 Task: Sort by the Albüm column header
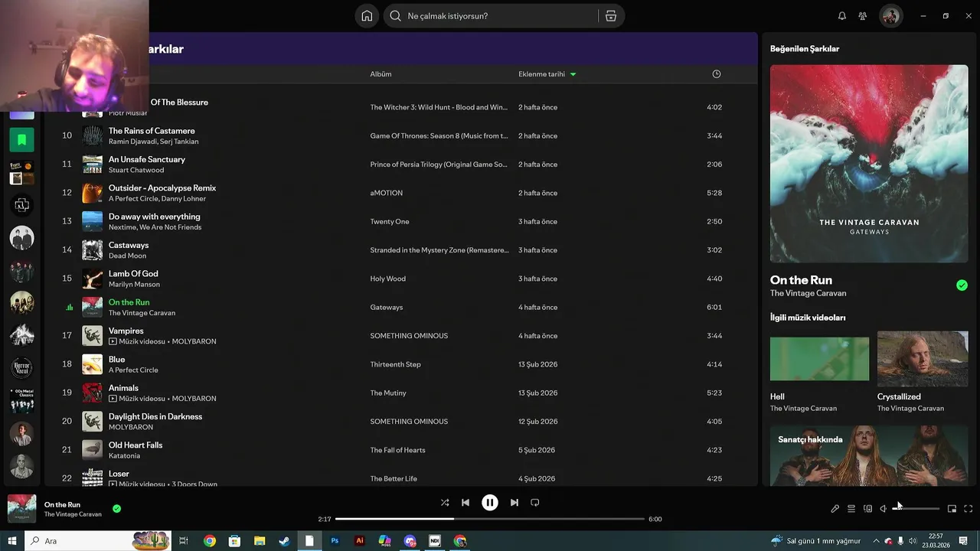click(381, 74)
